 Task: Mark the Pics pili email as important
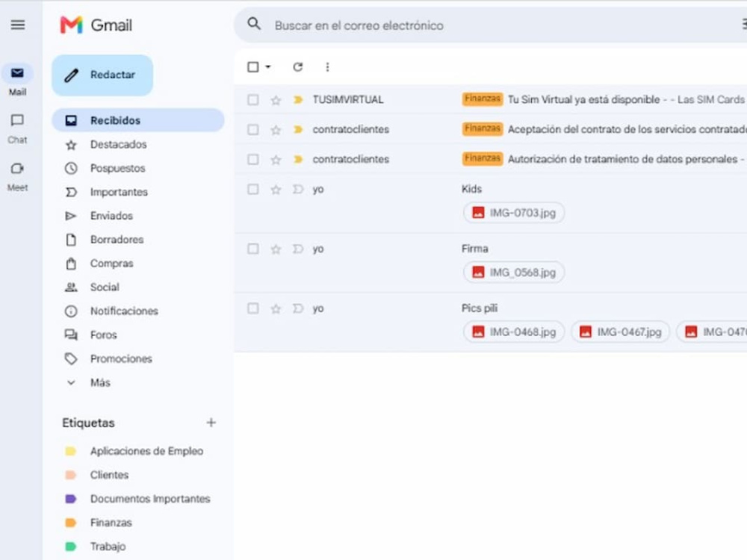coord(298,308)
